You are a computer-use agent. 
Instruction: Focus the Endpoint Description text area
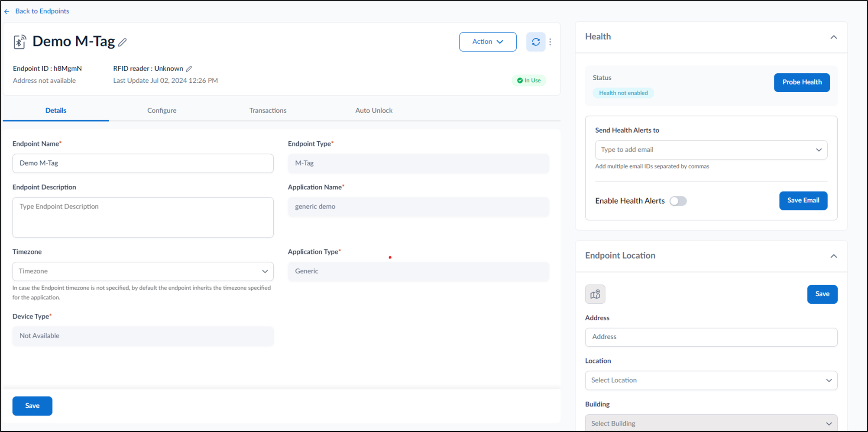pos(143,218)
